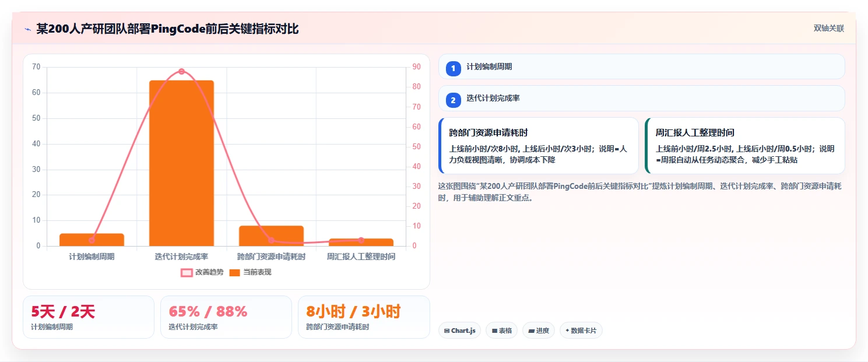Image resolution: width=868 pixels, height=362 pixels.
Task: Click the chart title heading text
Action: (167, 29)
